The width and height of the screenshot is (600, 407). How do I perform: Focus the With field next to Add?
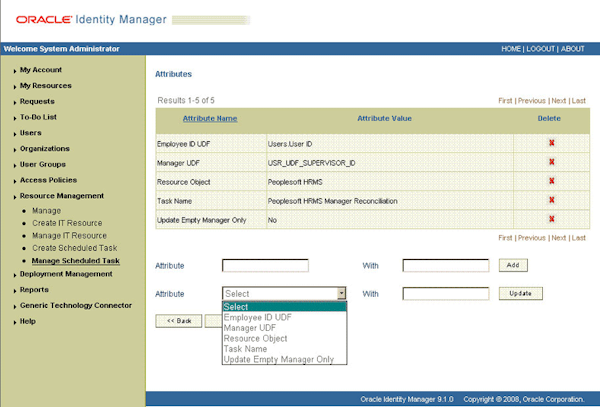point(446,265)
